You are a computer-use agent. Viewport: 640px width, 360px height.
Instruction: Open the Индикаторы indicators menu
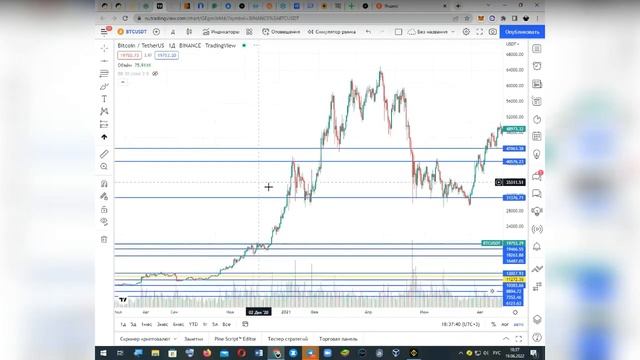(221, 32)
